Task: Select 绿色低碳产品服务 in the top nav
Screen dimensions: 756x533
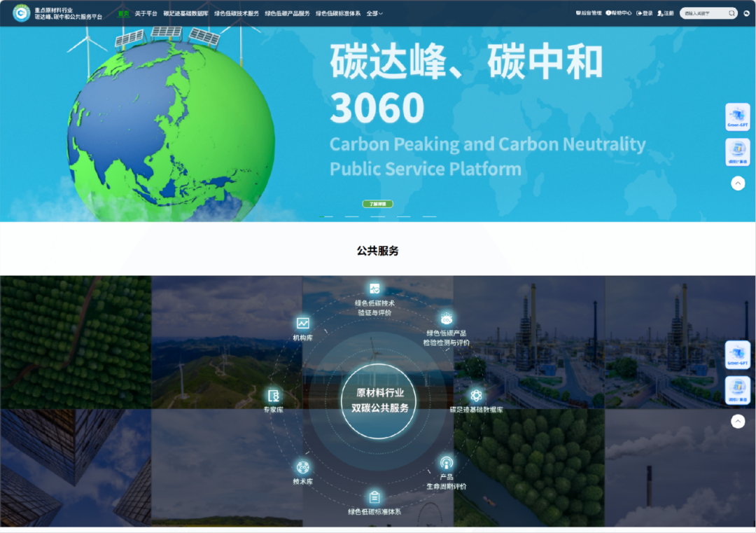Action: pyautogui.click(x=287, y=13)
